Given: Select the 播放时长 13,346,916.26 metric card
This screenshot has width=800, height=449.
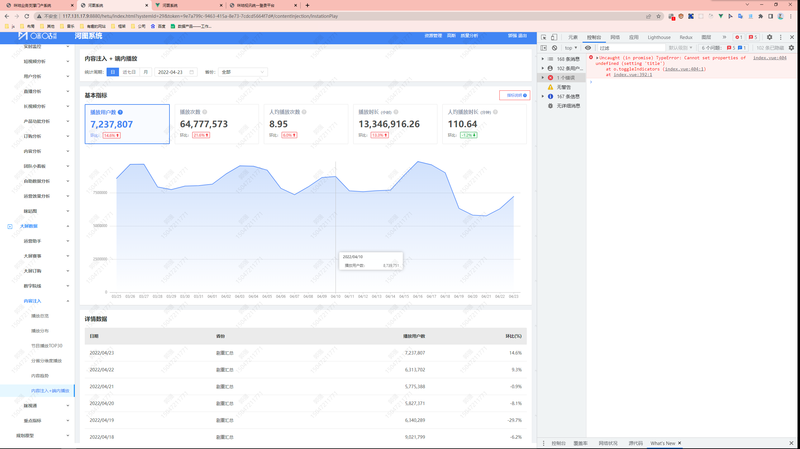Looking at the screenshot, I should 395,124.
